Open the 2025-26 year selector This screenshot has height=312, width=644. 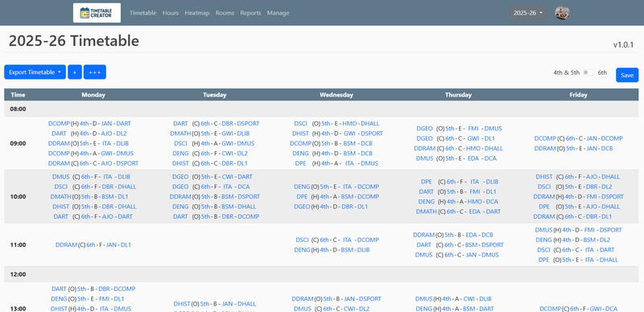[x=528, y=13]
